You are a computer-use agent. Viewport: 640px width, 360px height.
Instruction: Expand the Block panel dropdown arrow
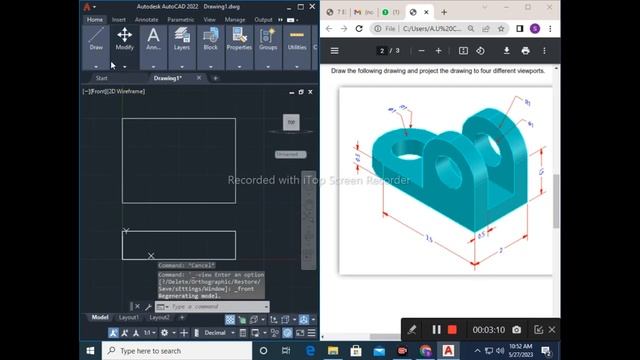click(x=211, y=67)
